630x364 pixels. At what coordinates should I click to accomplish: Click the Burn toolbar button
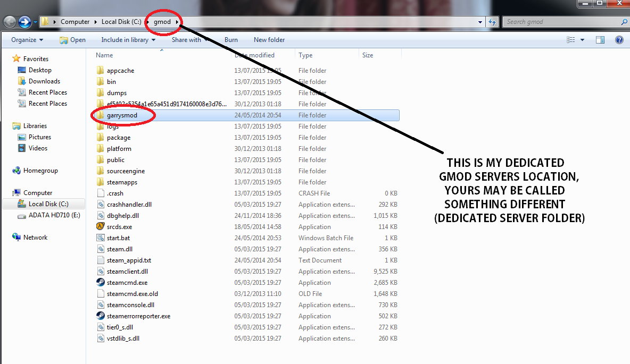tap(231, 40)
